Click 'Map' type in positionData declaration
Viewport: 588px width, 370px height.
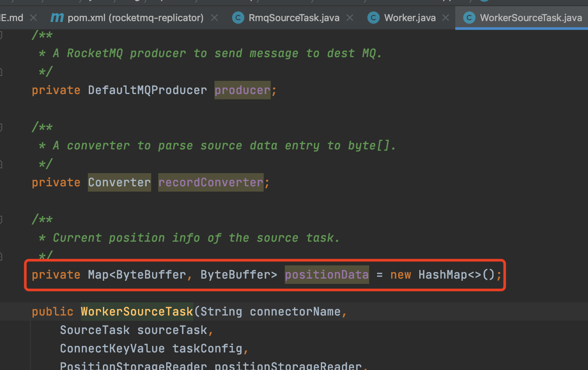(98, 275)
